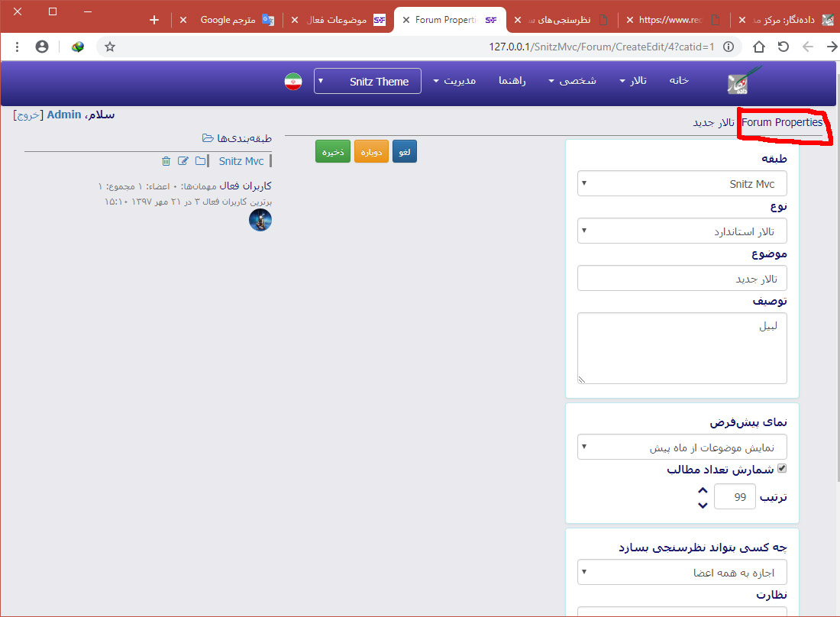Reload the page using the browser refresh icon
Image resolution: width=840 pixels, height=617 pixels.
click(783, 47)
